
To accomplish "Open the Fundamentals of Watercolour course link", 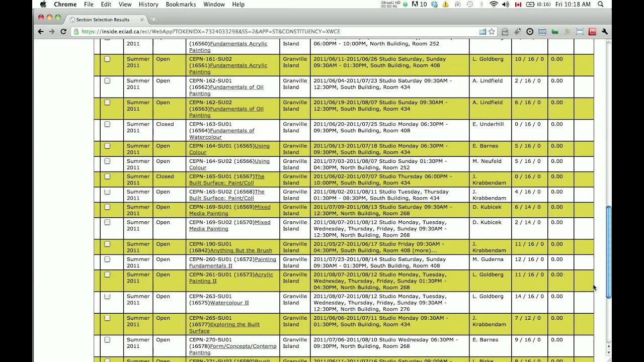I will (222, 134).
